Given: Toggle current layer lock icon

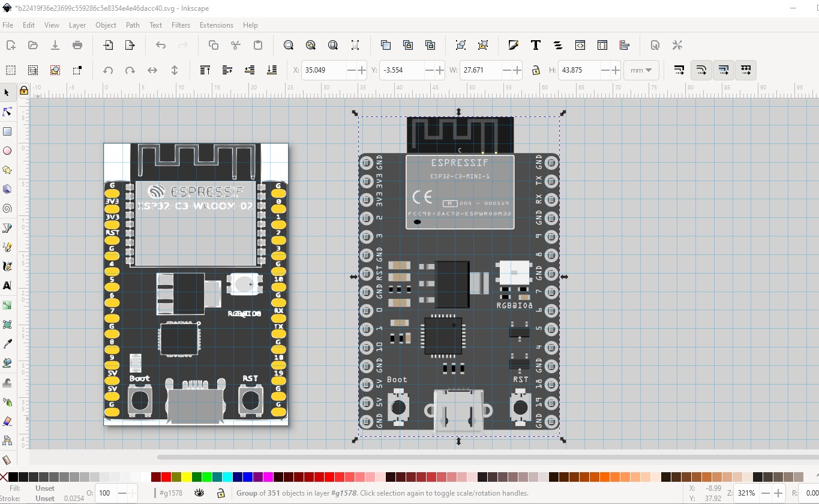Looking at the screenshot, I should pyautogui.click(x=221, y=493).
